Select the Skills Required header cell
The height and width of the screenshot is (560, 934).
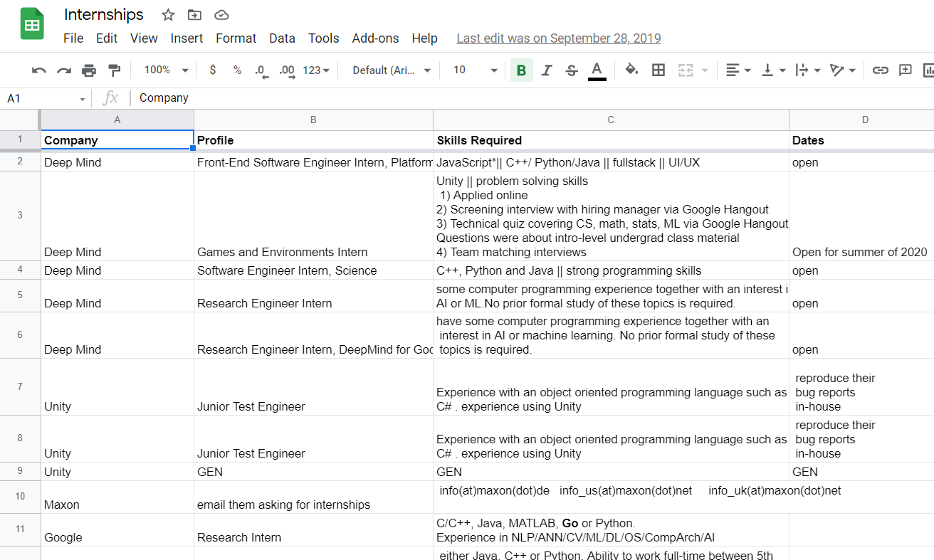611,140
